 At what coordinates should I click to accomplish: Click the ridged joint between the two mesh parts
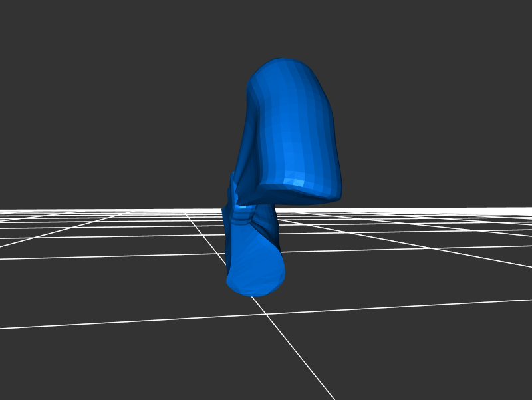243,214
